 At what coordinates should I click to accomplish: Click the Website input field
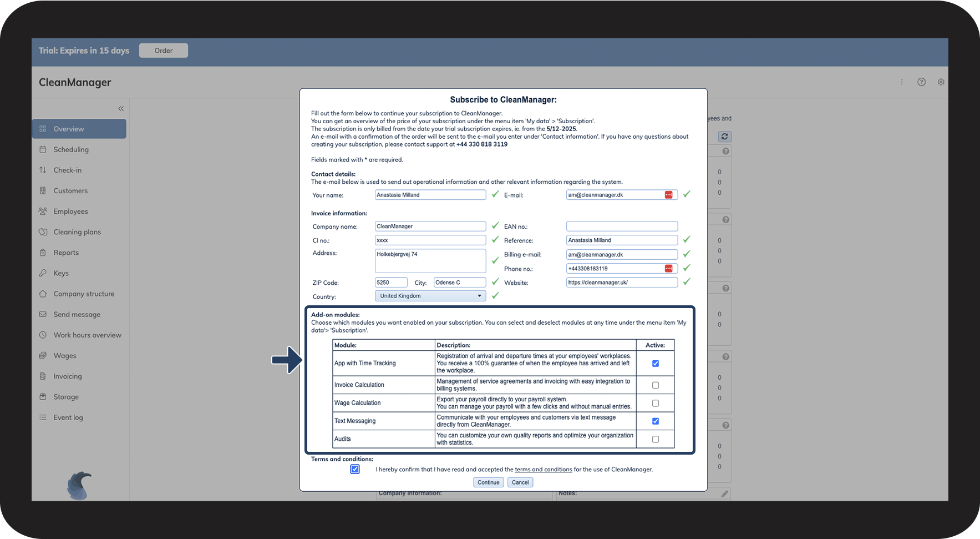[x=622, y=283]
